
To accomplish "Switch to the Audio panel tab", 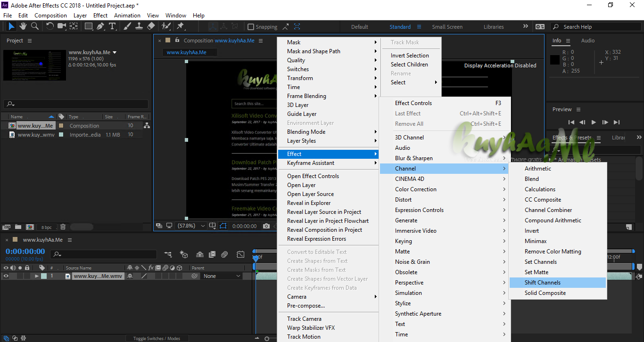I will [588, 41].
